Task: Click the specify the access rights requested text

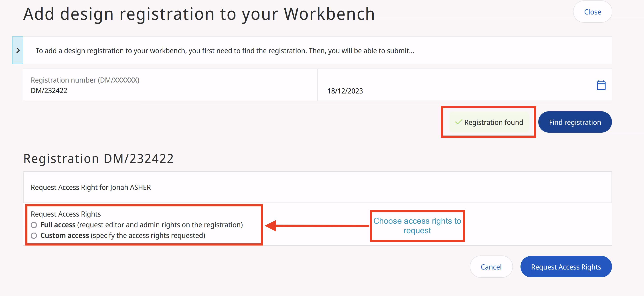Action: pos(148,235)
